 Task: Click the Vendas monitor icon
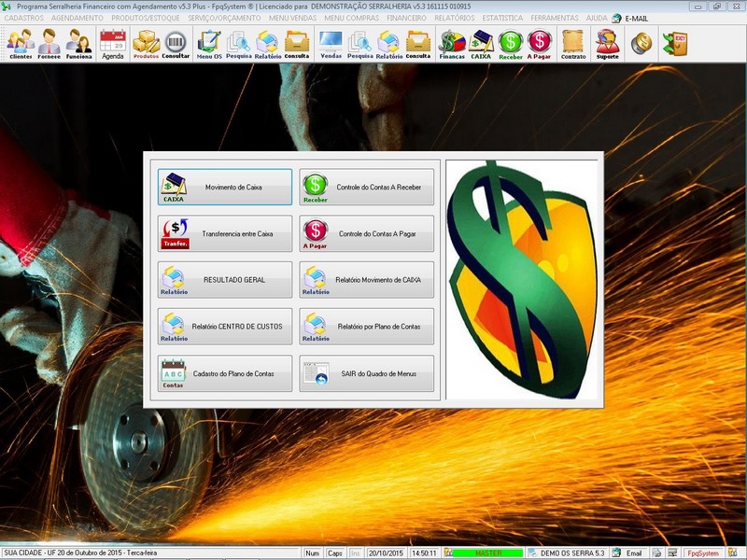point(331,44)
